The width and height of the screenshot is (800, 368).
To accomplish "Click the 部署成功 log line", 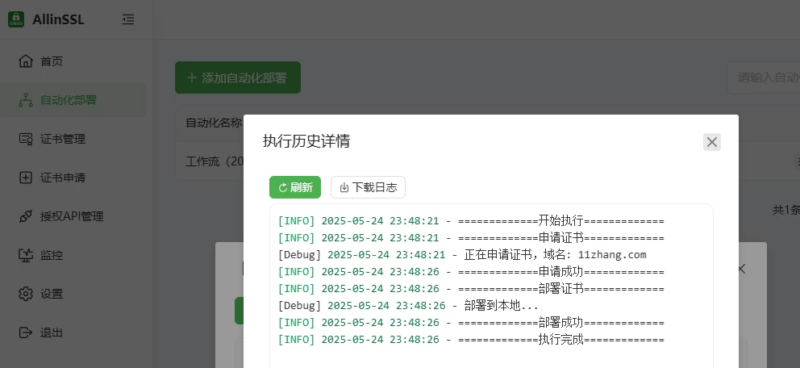I will click(x=471, y=323).
